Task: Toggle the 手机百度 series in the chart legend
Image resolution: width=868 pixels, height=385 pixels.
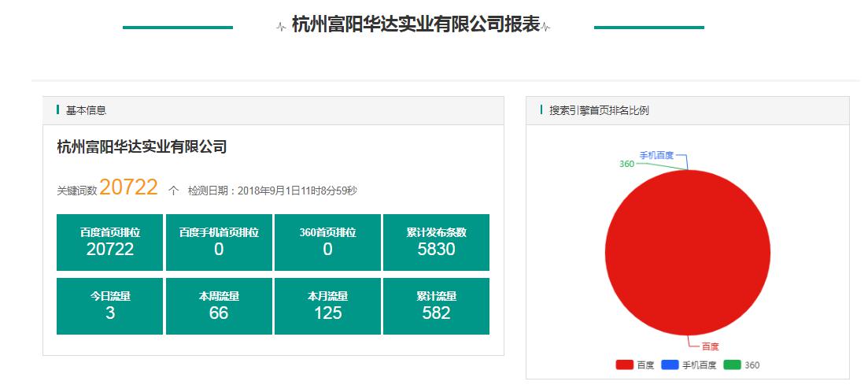Action: (689, 365)
